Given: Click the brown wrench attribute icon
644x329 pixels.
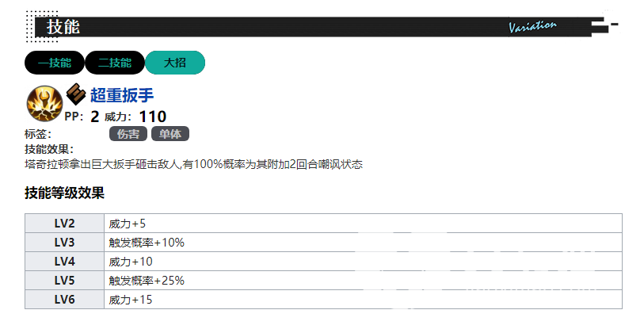Looking at the screenshot, I should [77, 94].
